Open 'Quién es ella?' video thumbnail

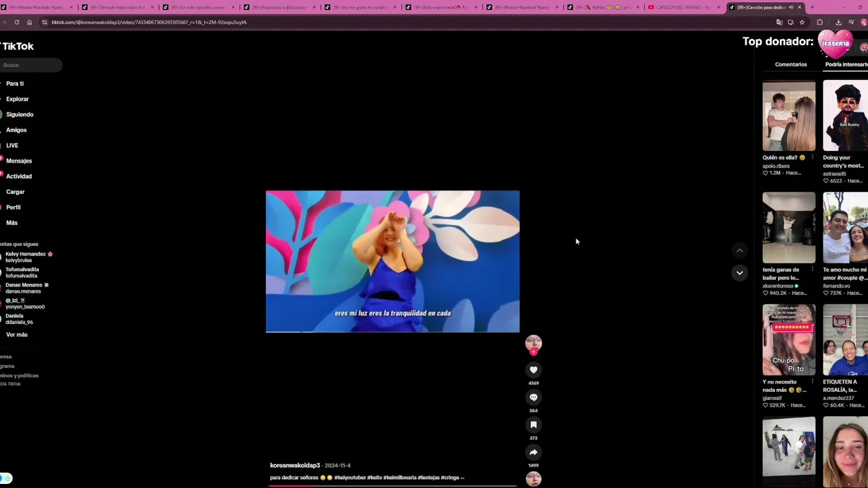tap(789, 116)
